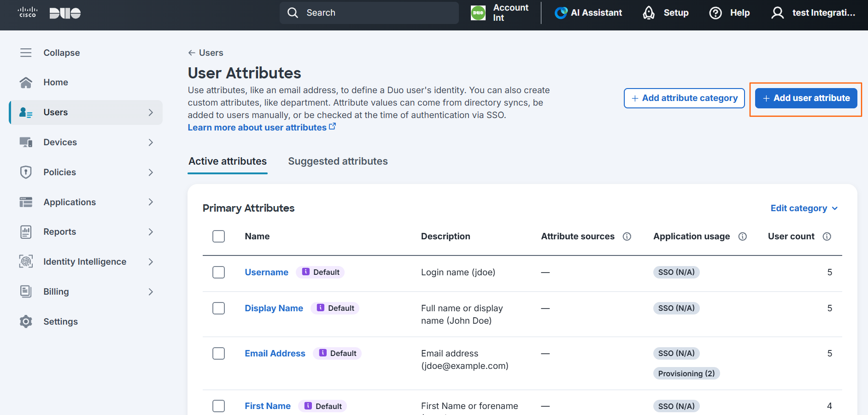868x415 pixels.
Task: Click the green Duo account icon
Action: pos(478,13)
